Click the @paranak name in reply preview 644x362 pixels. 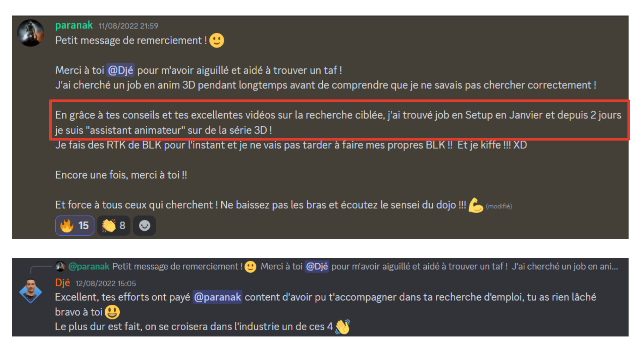pyautogui.click(x=89, y=266)
